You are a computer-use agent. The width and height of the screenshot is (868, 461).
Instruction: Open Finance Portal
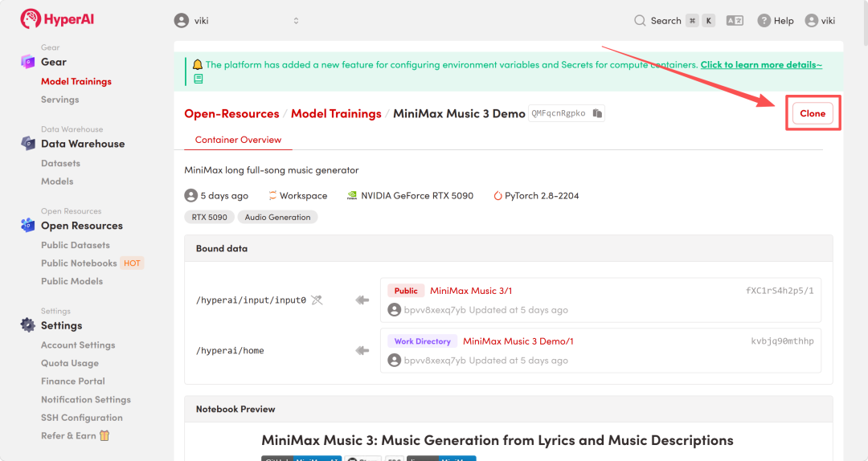tap(73, 381)
